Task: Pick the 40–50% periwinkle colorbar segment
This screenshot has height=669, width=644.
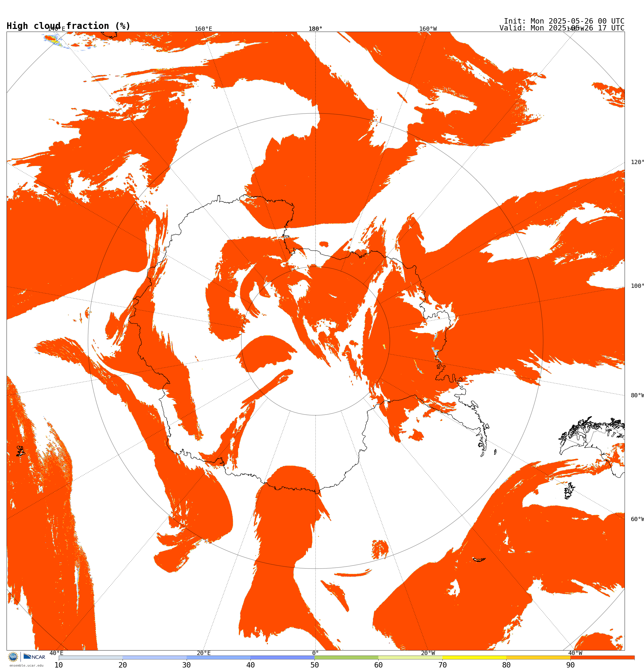Action: (283, 657)
